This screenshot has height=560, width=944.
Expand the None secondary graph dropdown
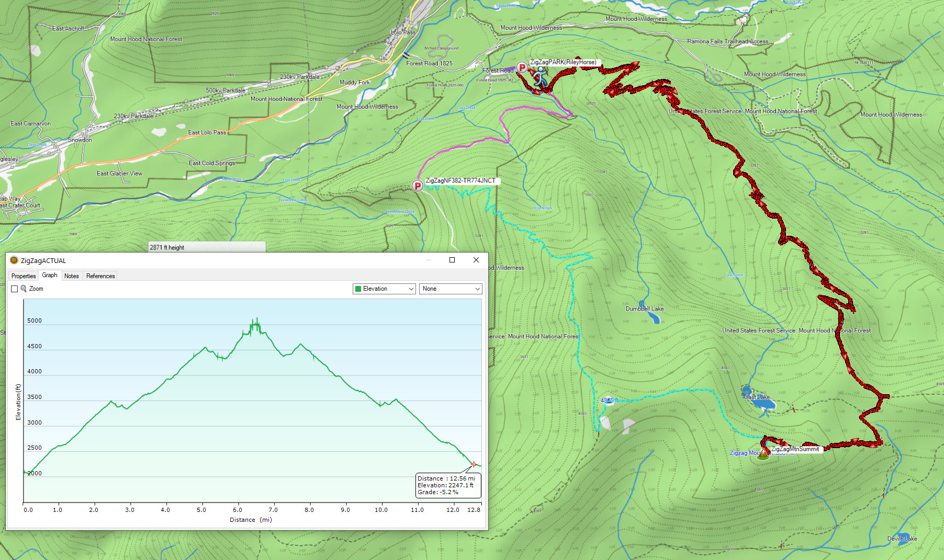pos(451,289)
